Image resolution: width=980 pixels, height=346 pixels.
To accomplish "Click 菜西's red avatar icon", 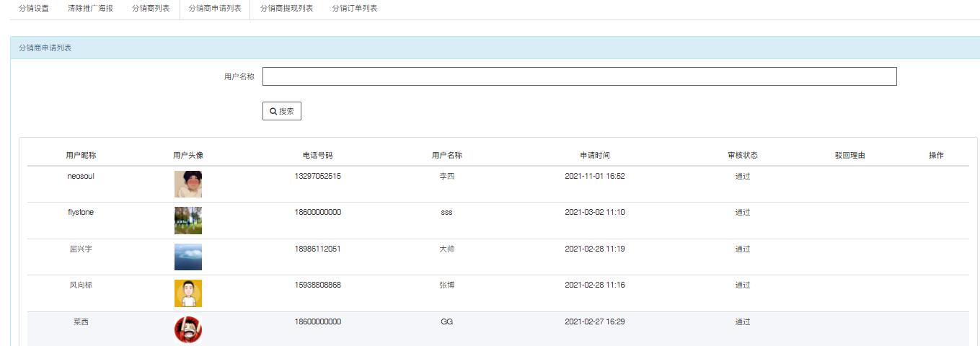I will [188, 329].
